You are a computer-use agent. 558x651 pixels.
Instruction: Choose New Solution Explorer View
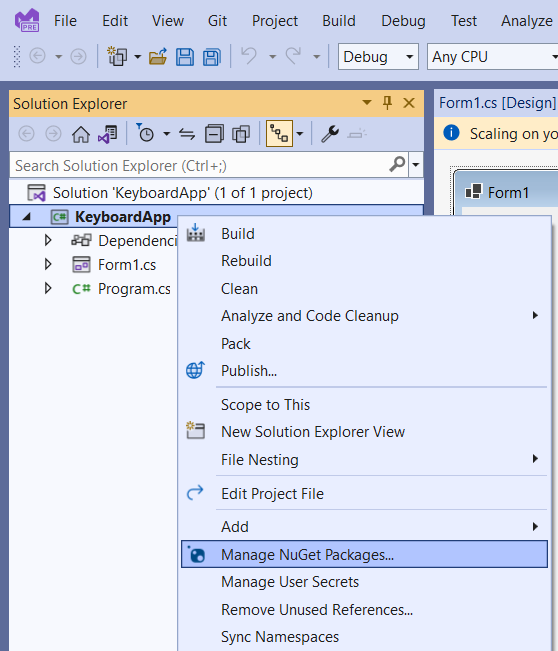point(365,432)
